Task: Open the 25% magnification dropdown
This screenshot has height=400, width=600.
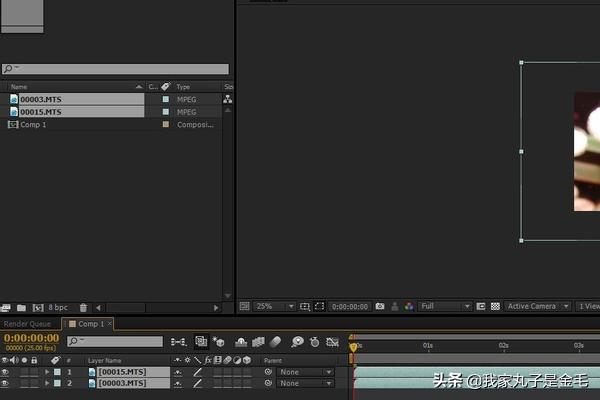Action: (274, 306)
